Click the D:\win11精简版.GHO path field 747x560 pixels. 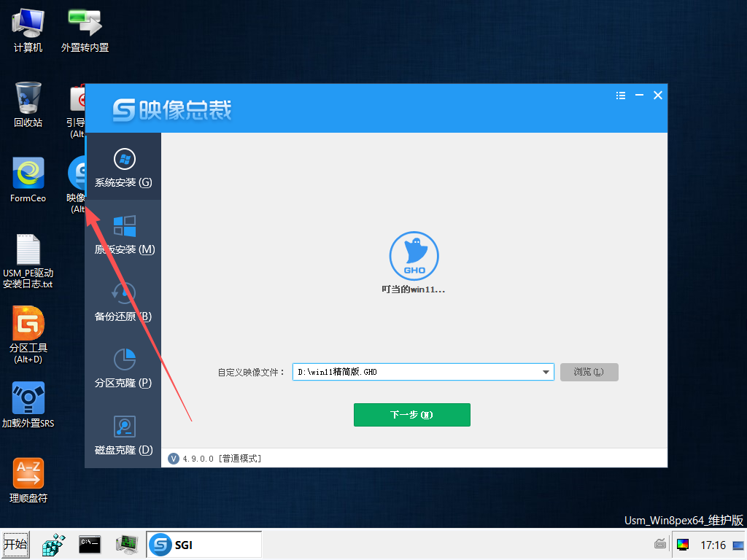click(x=416, y=372)
